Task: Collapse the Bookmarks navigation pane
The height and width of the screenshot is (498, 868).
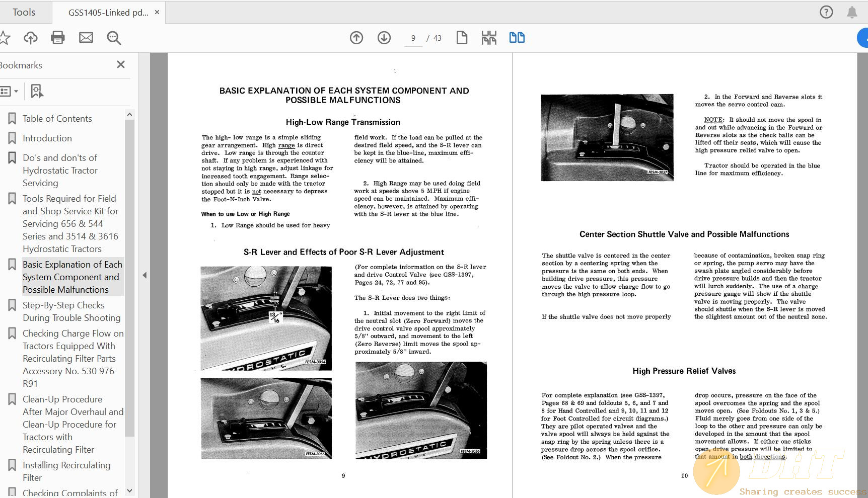Action: tap(120, 64)
